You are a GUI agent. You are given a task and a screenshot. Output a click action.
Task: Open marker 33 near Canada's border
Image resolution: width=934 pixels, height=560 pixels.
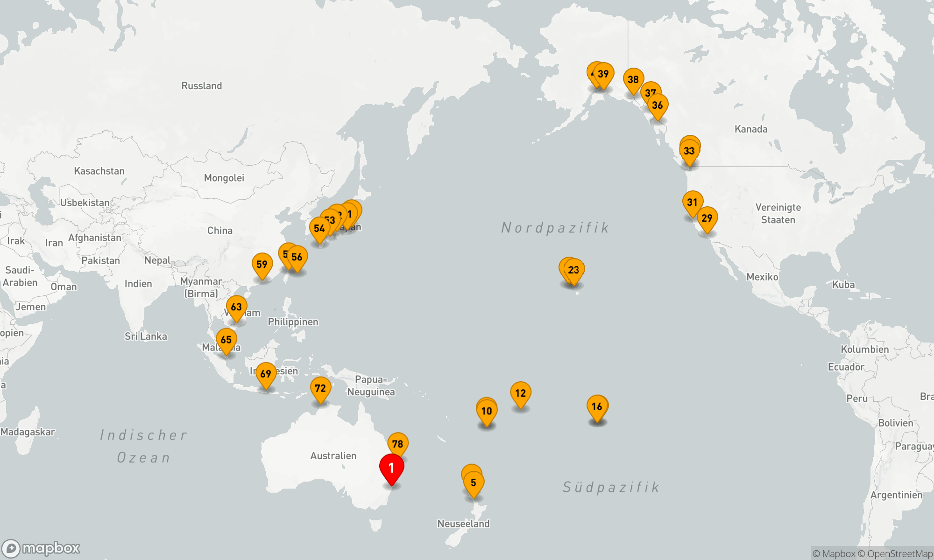pyautogui.click(x=689, y=151)
